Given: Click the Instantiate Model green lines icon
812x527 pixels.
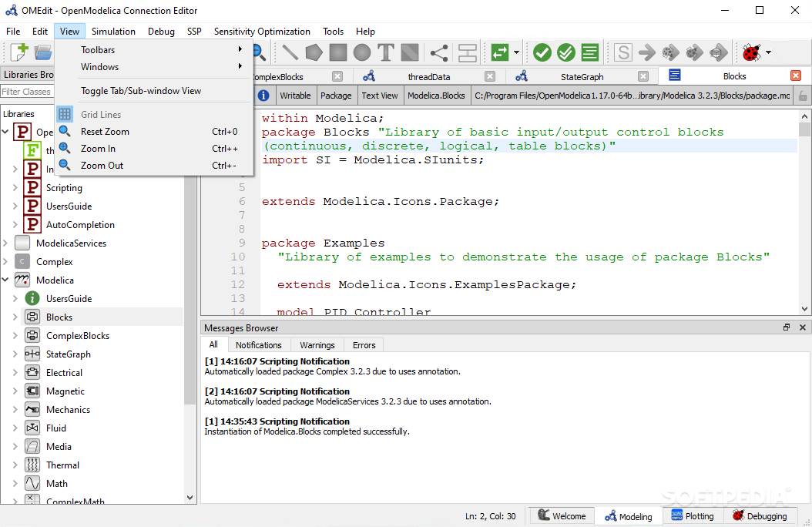Looking at the screenshot, I should (590, 52).
